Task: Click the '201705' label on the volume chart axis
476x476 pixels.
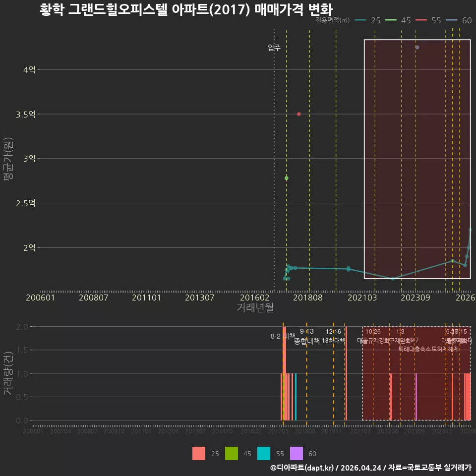Action: [x=278, y=431]
